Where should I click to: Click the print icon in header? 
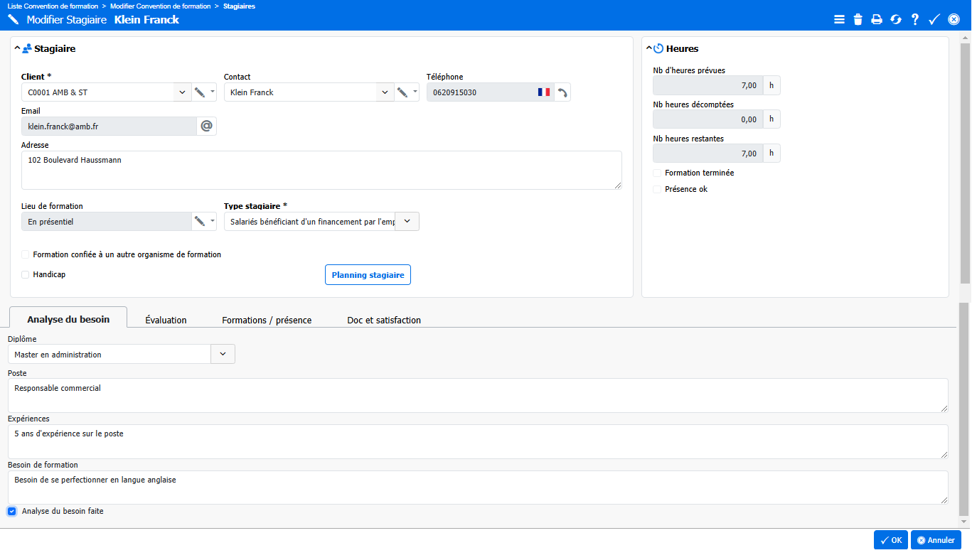click(x=877, y=19)
